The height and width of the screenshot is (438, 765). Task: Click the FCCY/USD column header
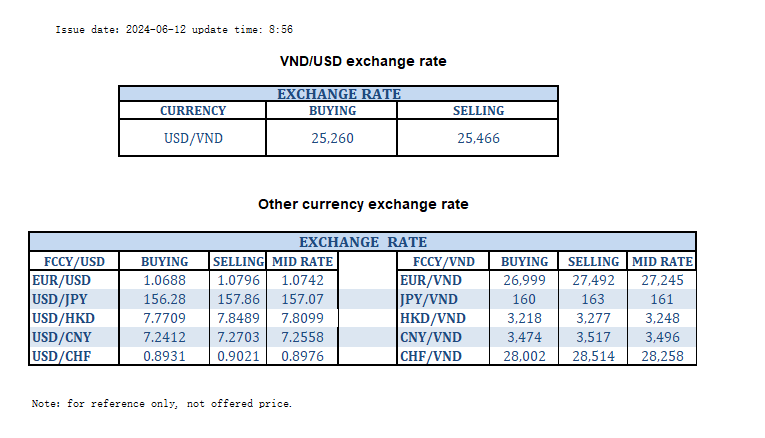pos(68,261)
